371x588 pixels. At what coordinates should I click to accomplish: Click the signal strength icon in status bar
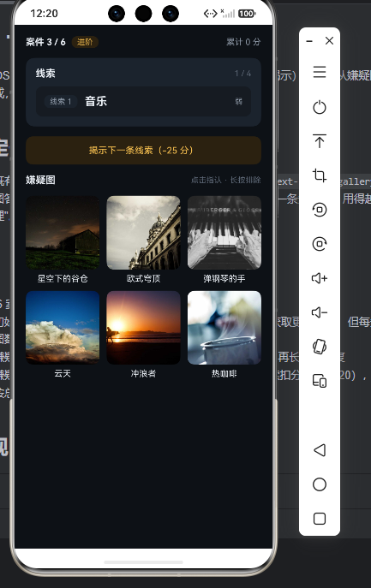coord(228,14)
